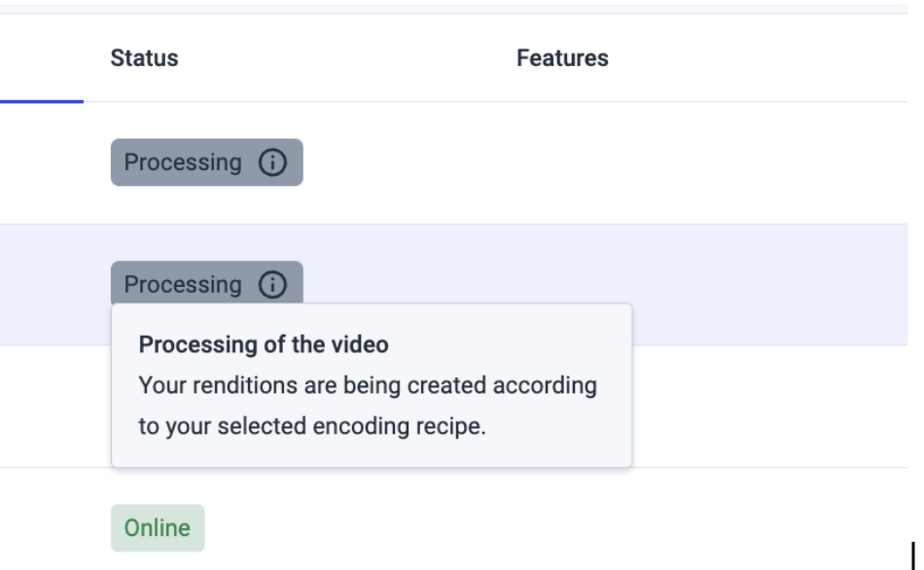Click the green Online status badge
Viewport: 924px width, 570px height.
[x=158, y=528]
